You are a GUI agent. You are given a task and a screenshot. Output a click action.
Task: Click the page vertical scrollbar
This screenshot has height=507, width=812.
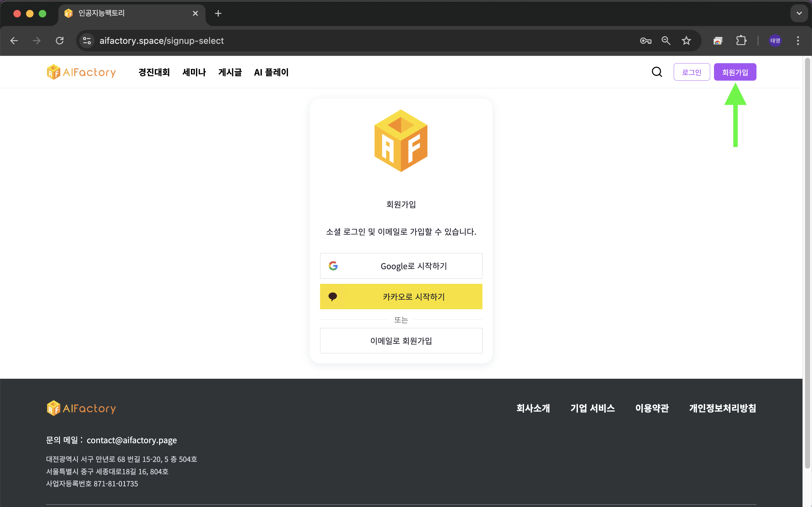807,263
